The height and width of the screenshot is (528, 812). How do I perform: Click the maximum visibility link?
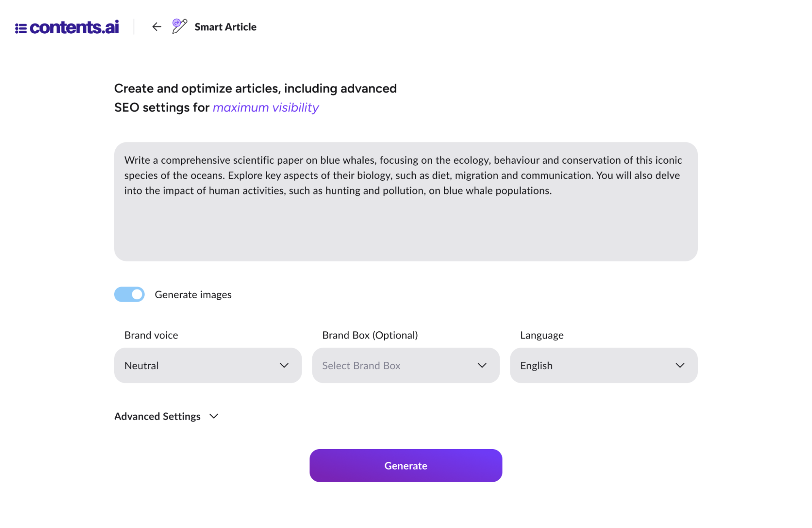click(265, 107)
